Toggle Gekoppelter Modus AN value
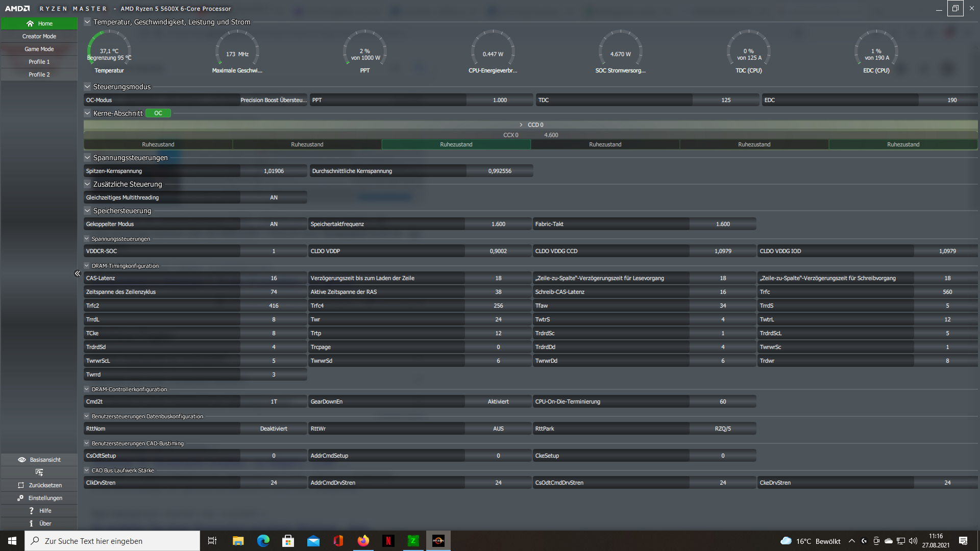980x551 pixels. tap(274, 224)
